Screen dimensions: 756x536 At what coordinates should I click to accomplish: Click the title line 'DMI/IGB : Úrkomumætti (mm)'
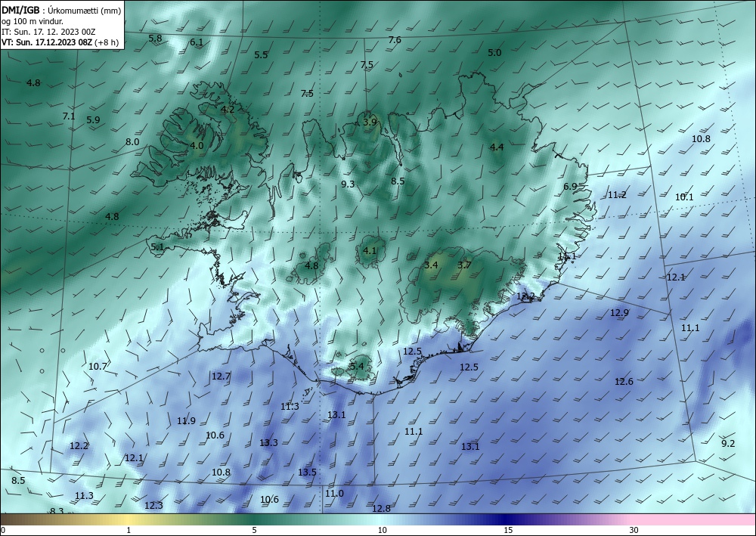[61, 10]
